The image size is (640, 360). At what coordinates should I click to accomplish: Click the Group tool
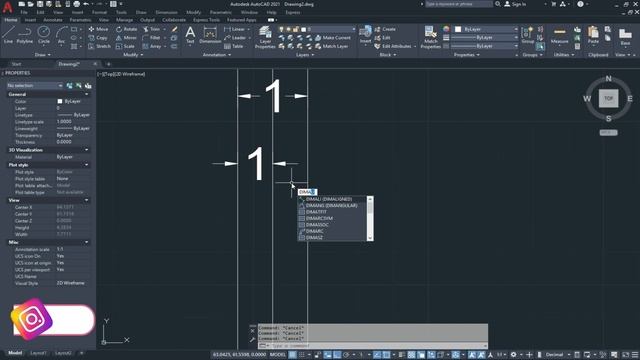coord(528,35)
